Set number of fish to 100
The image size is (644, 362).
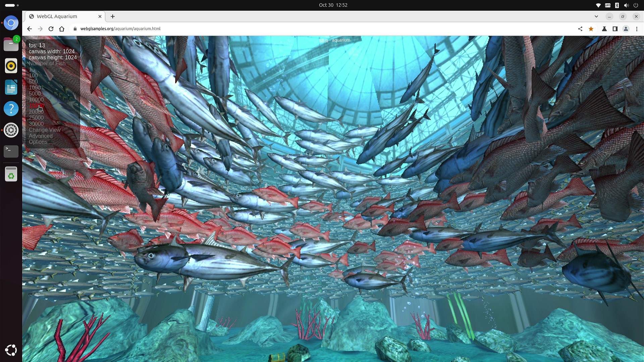(33, 76)
